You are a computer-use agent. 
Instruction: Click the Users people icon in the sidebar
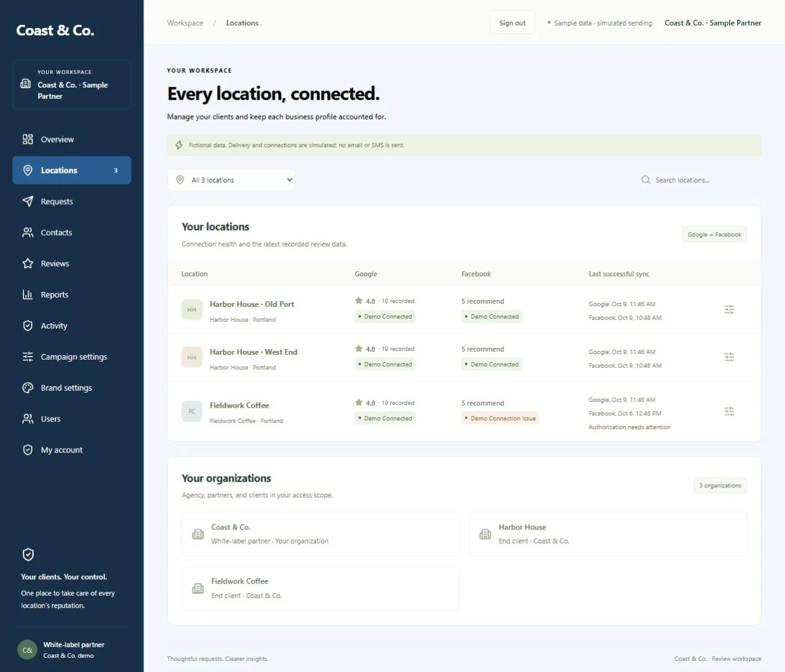(x=27, y=419)
